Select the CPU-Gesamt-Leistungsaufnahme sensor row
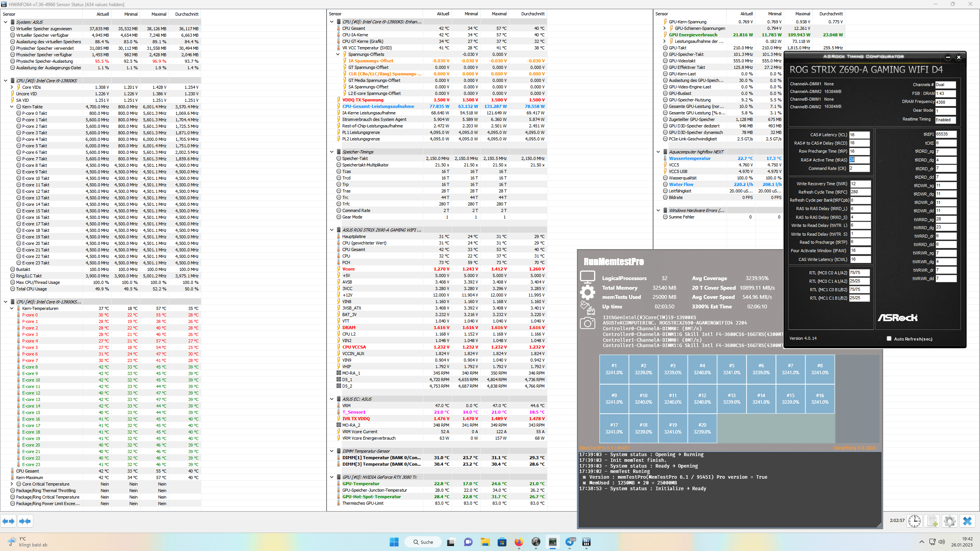Viewport: 980px width, 551px height. [x=437, y=106]
